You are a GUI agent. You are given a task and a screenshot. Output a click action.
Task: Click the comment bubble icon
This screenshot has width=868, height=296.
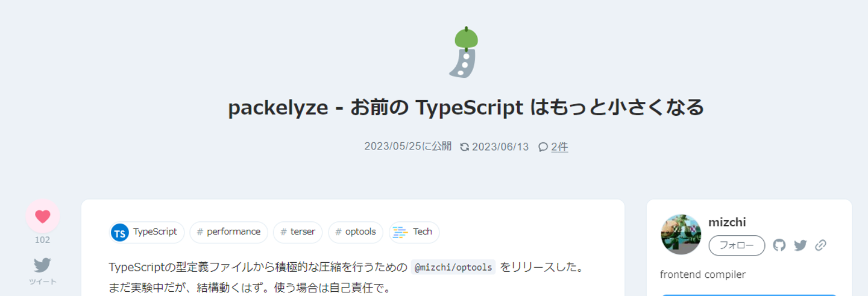tap(543, 146)
